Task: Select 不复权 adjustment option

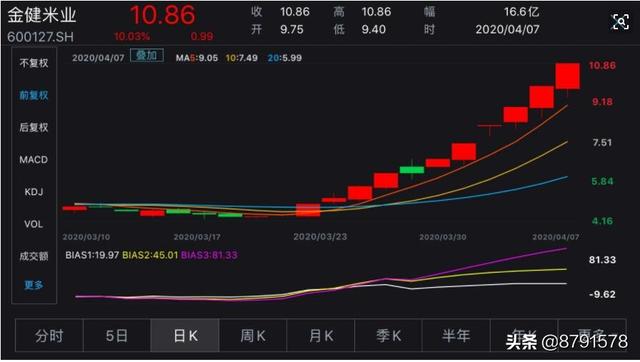Action: coord(34,63)
